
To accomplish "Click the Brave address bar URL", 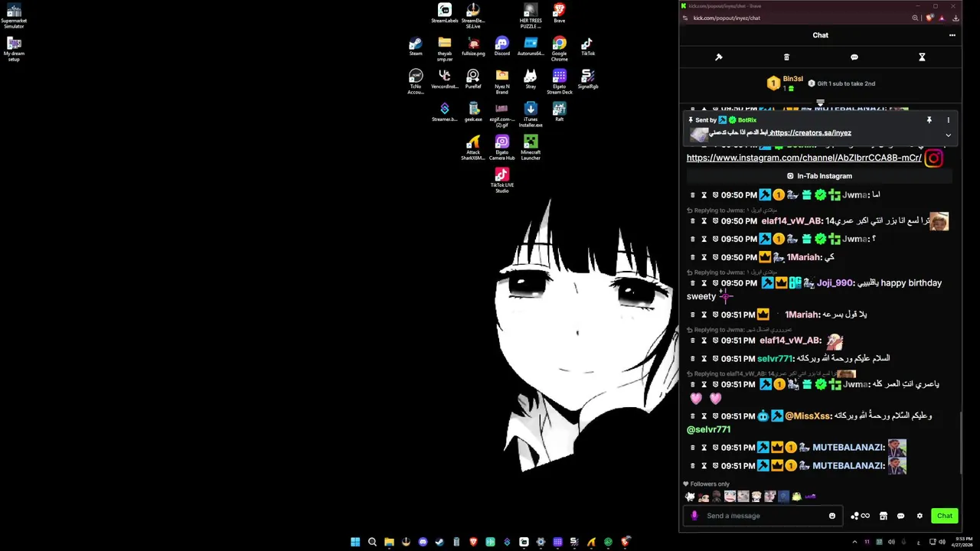I will pyautogui.click(x=727, y=18).
